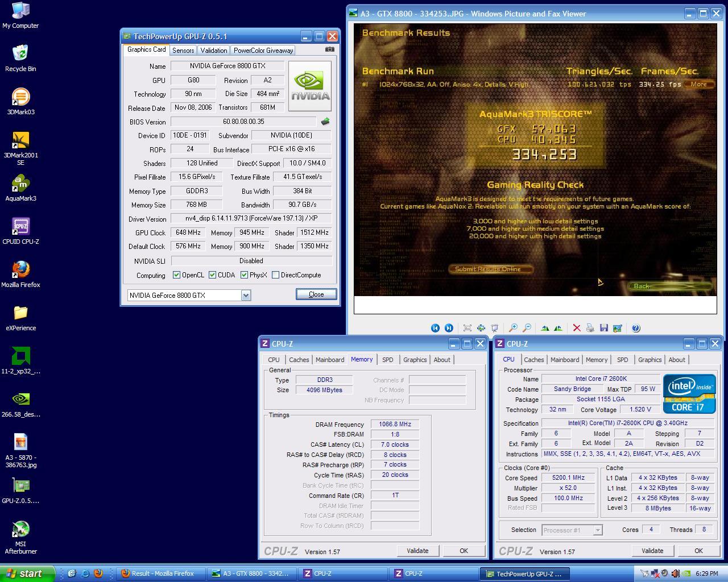Click OK in processor CPU-Z window
Image resolution: width=728 pixels, height=582 pixels.
[x=698, y=551]
